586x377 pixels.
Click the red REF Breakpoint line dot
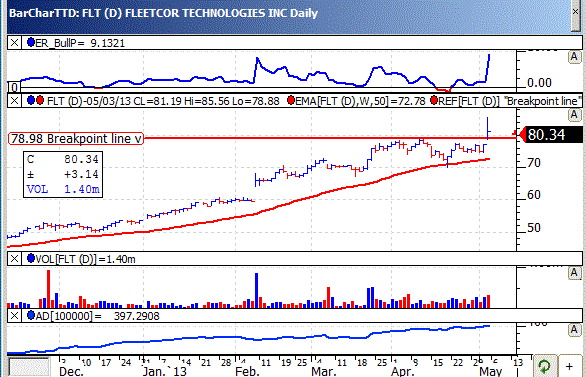click(x=434, y=100)
